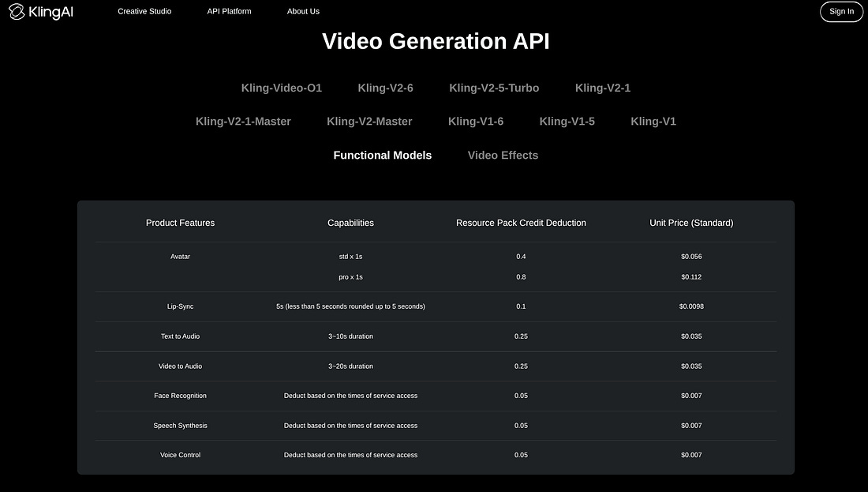Click the '3~10s duration' cell
This screenshot has width=868, height=492.
(350, 336)
